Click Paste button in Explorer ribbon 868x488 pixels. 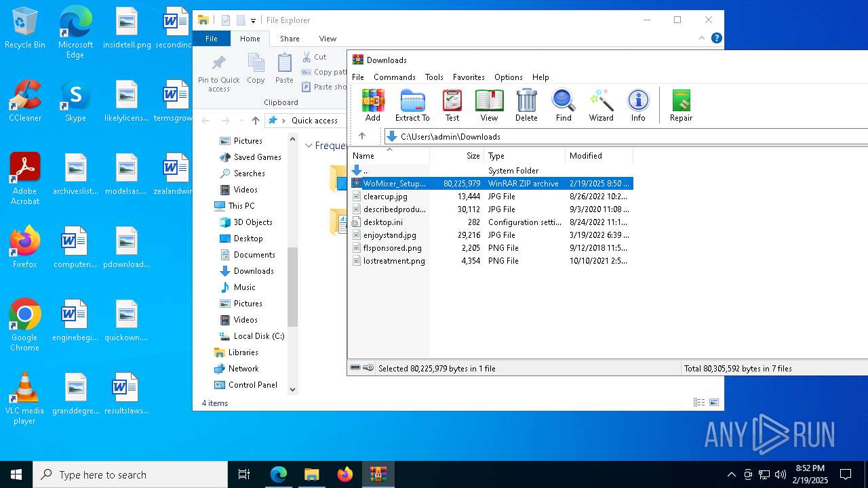(284, 68)
